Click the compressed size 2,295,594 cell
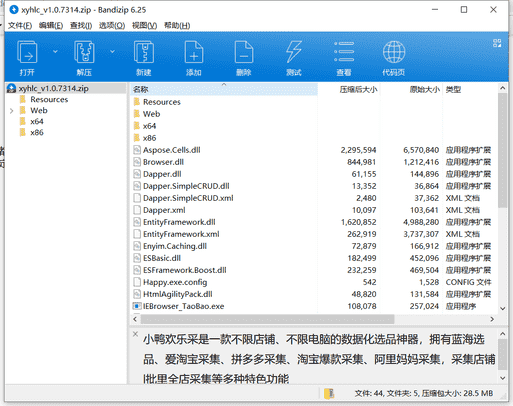The image size is (513, 406). point(358,150)
